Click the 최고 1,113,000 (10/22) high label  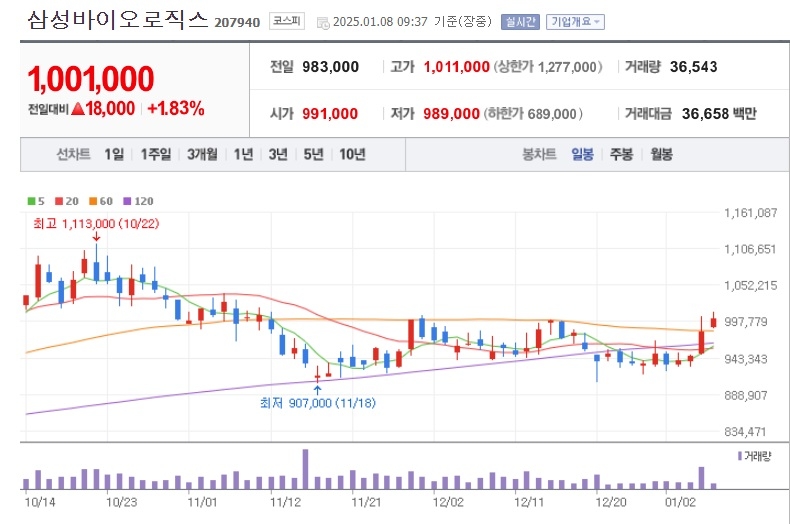(x=96, y=223)
